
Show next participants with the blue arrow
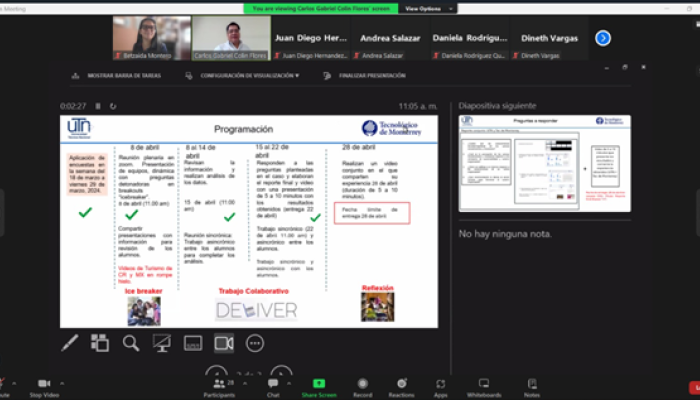603,38
